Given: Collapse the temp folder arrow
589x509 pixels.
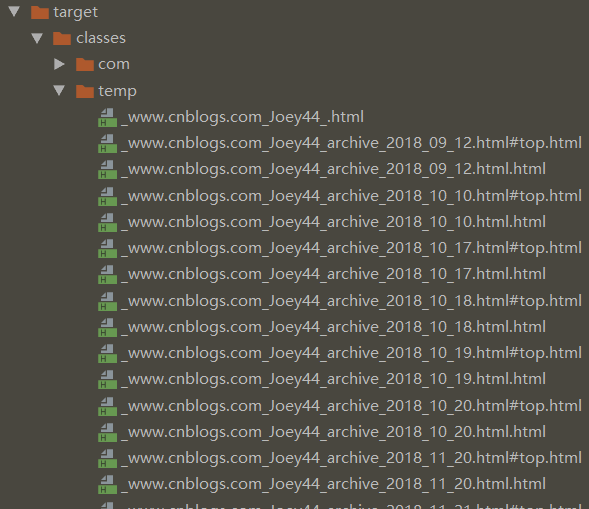Looking at the screenshot, I should 59,90.
